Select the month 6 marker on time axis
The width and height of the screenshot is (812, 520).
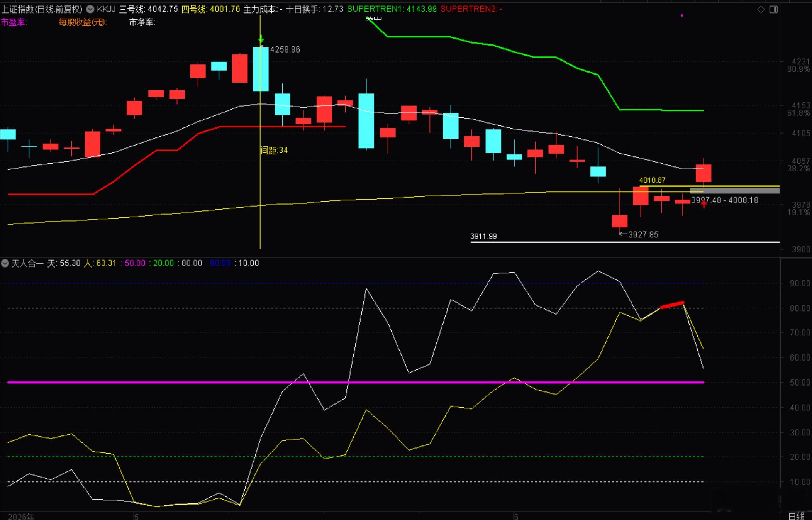tap(516, 516)
